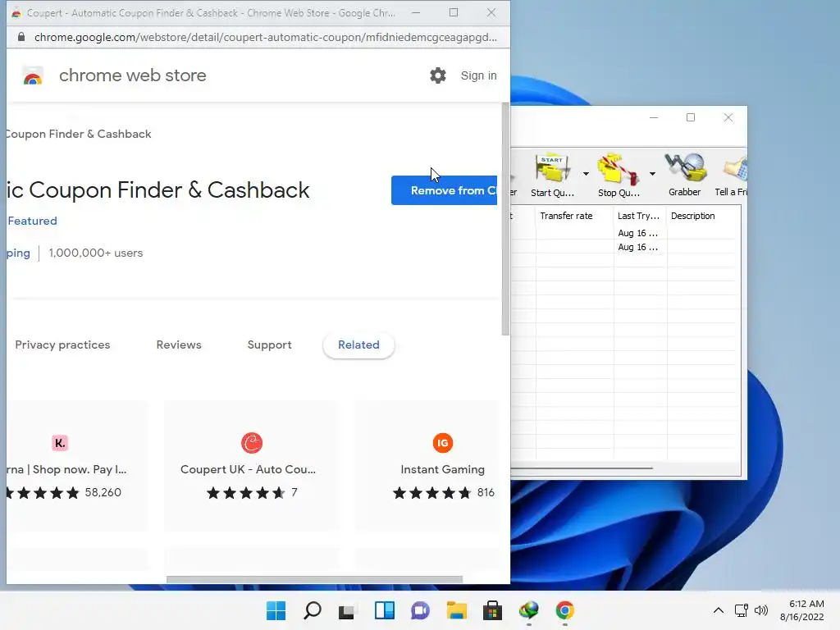This screenshot has width=840, height=630.
Task: Open Microsoft Store from taskbar
Action: 492,610
